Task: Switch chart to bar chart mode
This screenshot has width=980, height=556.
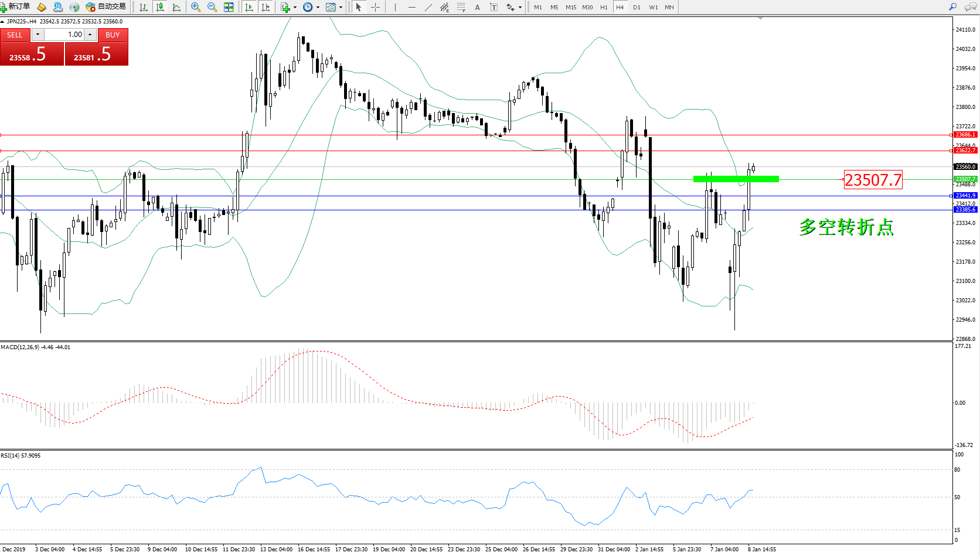Action: [x=143, y=7]
